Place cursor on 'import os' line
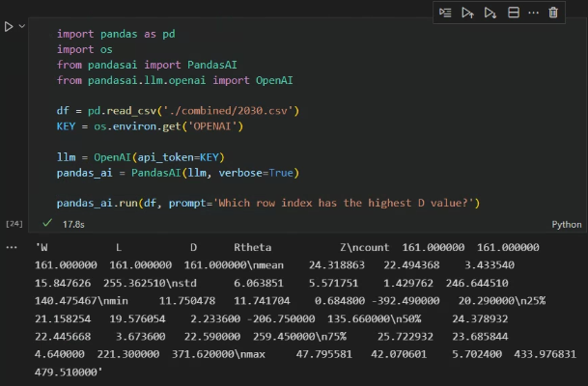The image size is (588, 386). tap(84, 49)
